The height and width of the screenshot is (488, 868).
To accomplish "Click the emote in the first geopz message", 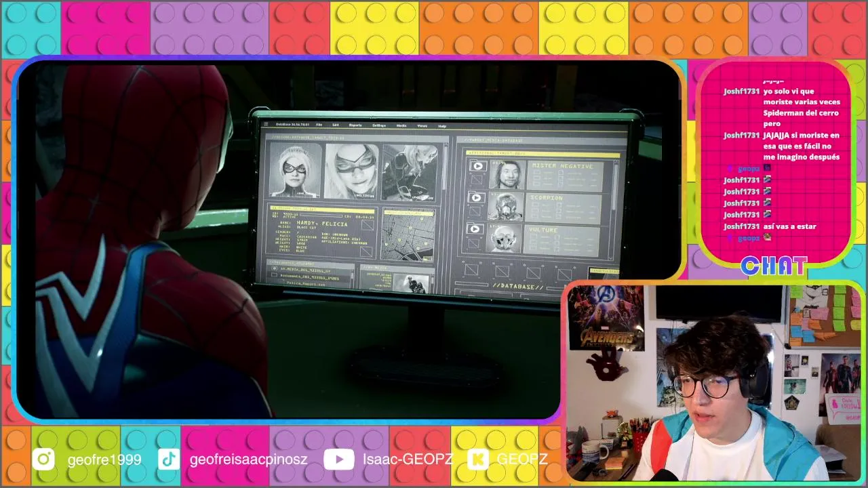I will click(768, 168).
